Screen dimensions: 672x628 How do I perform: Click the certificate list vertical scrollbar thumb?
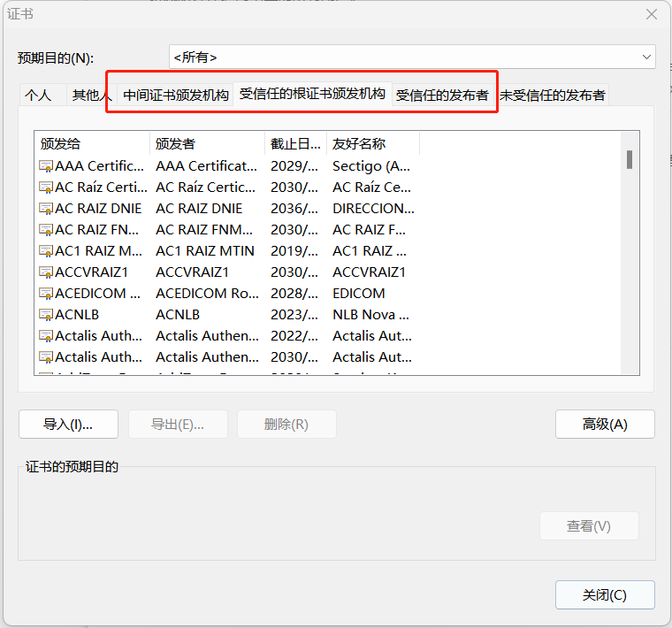coord(630,159)
